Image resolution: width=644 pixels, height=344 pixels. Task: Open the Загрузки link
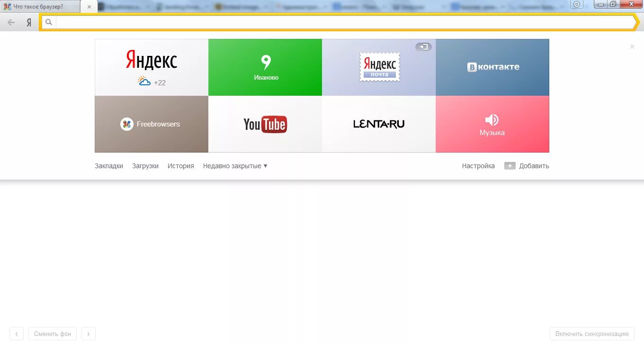click(x=145, y=166)
